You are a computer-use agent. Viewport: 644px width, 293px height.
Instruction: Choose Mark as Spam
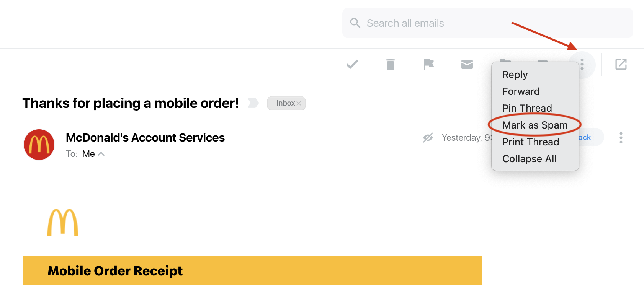(534, 125)
